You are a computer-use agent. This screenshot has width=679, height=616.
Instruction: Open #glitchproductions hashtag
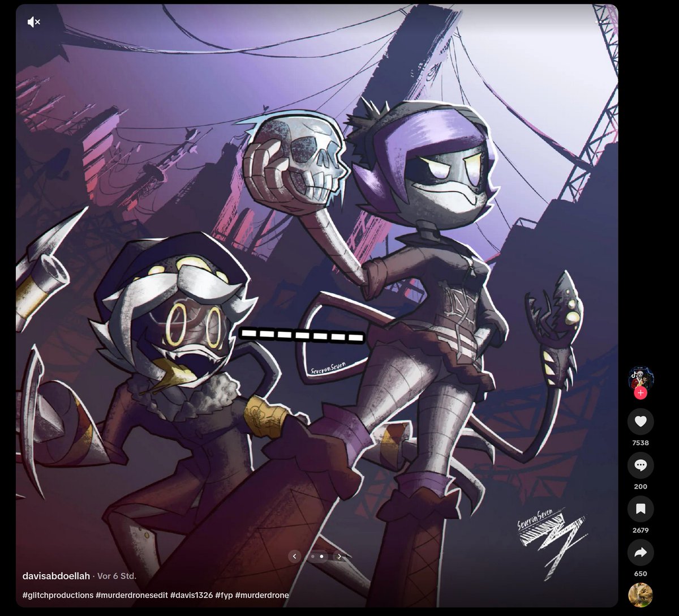click(58, 595)
